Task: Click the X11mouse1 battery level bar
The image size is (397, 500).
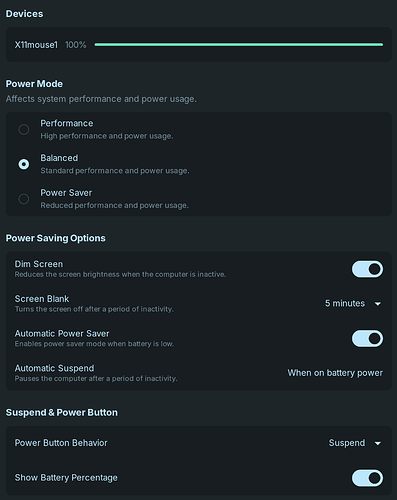Action: coord(239,45)
